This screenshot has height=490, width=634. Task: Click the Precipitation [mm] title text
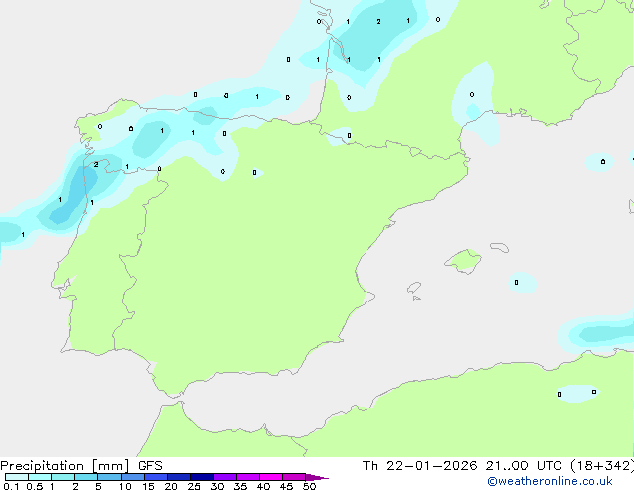click(65, 466)
